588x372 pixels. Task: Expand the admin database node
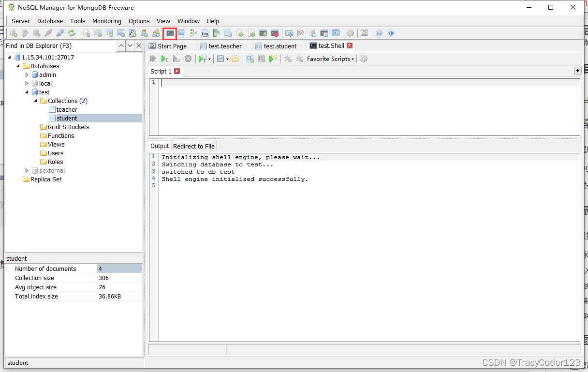pos(27,75)
